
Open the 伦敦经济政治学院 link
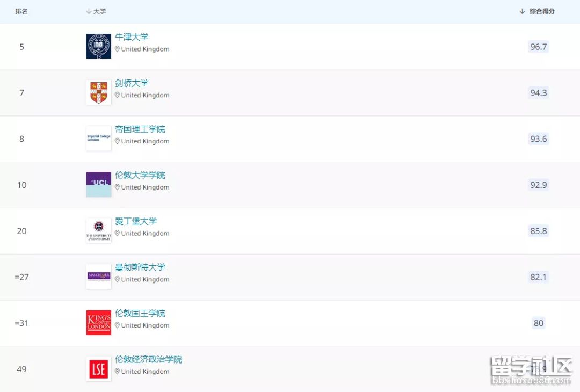[148, 360]
